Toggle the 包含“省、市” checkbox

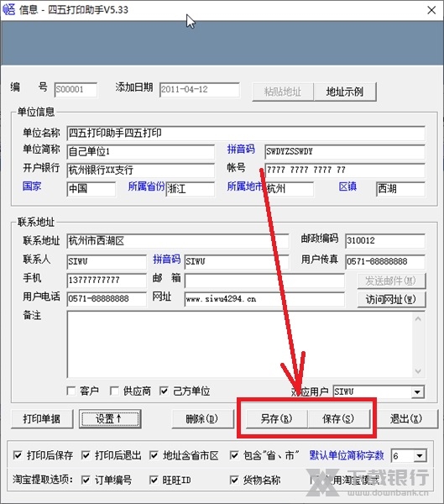234,455
